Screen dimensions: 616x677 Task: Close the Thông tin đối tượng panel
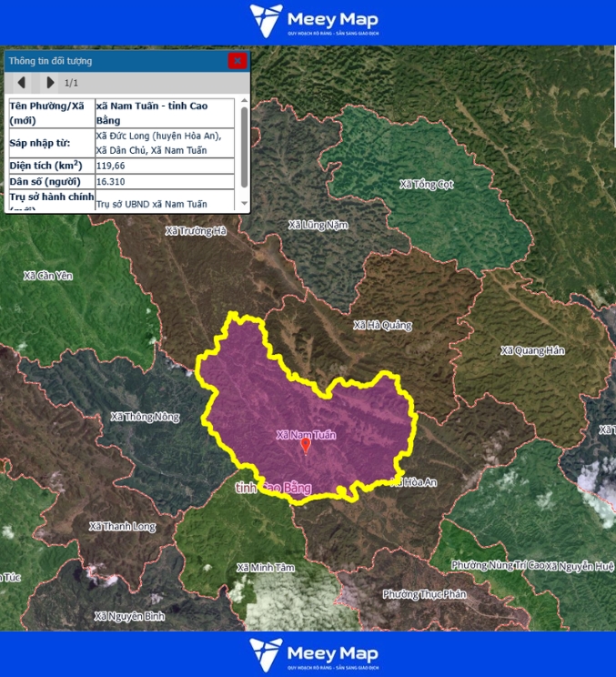point(237,61)
